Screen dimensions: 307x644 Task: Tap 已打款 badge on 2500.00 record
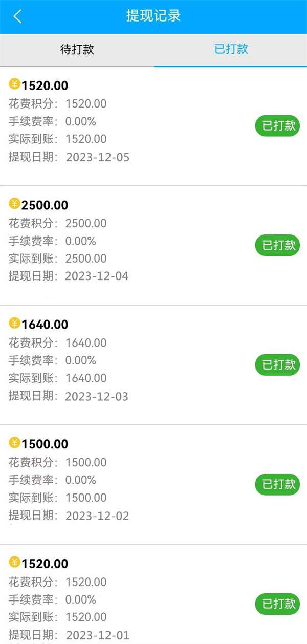coord(277,245)
